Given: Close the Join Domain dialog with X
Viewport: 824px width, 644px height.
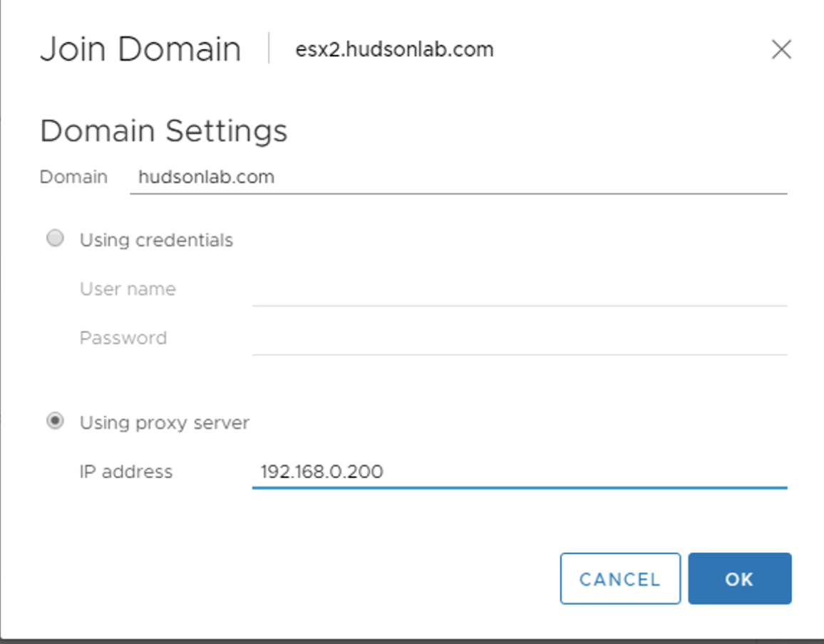Looking at the screenshot, I should click(x=781, y=49).
